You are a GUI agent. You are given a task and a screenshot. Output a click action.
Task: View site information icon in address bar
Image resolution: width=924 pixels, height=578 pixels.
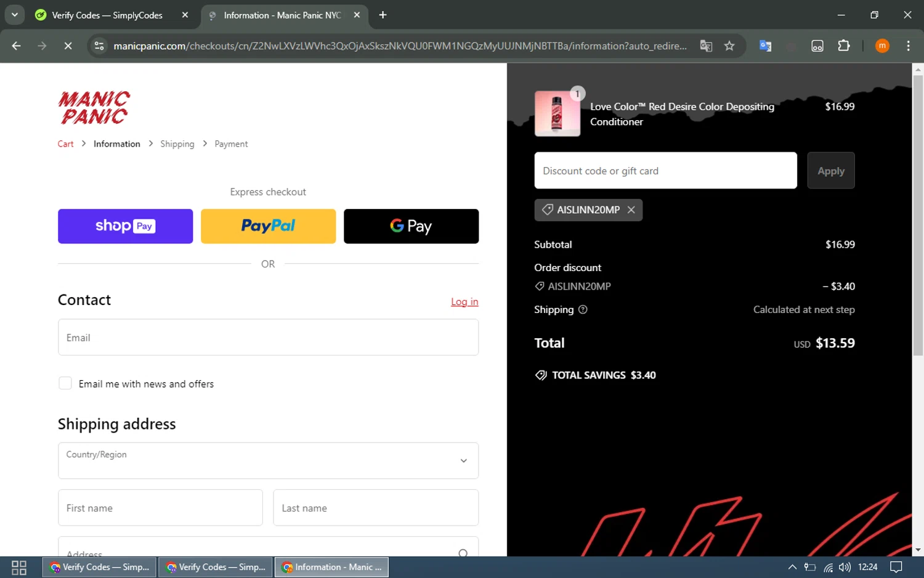(99, 46)
